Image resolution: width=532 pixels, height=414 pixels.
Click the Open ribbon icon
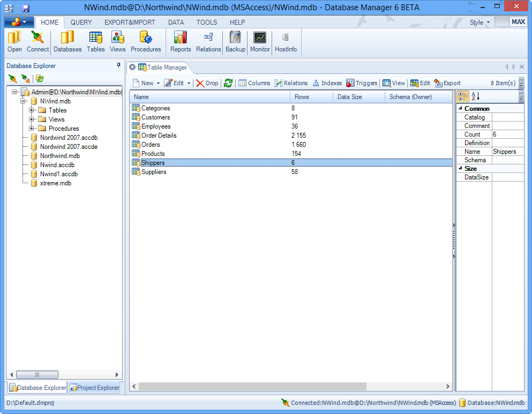pos(14,41)
